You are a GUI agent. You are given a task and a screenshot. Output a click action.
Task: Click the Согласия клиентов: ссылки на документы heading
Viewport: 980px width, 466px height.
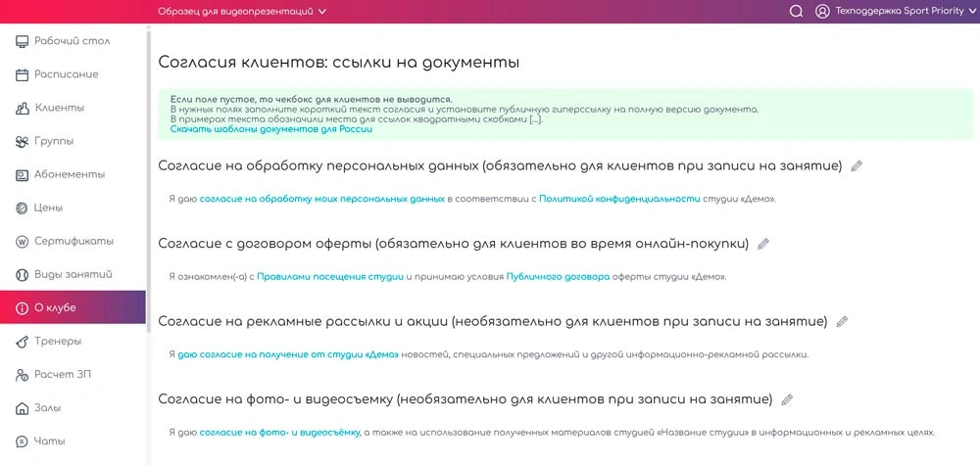(339, 63)
